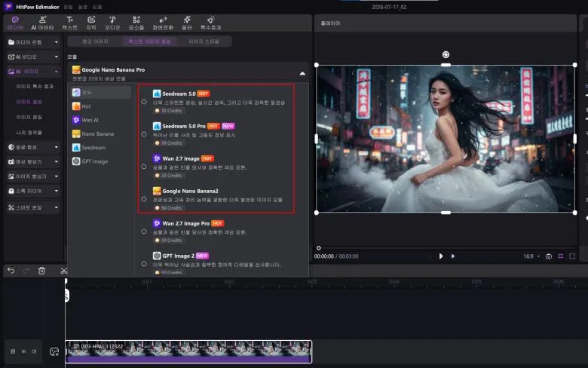Select the Wan 2.7 Image radio button
This screenshot has width=588, height=368.
pyautogui.click(x=144, y=167)
